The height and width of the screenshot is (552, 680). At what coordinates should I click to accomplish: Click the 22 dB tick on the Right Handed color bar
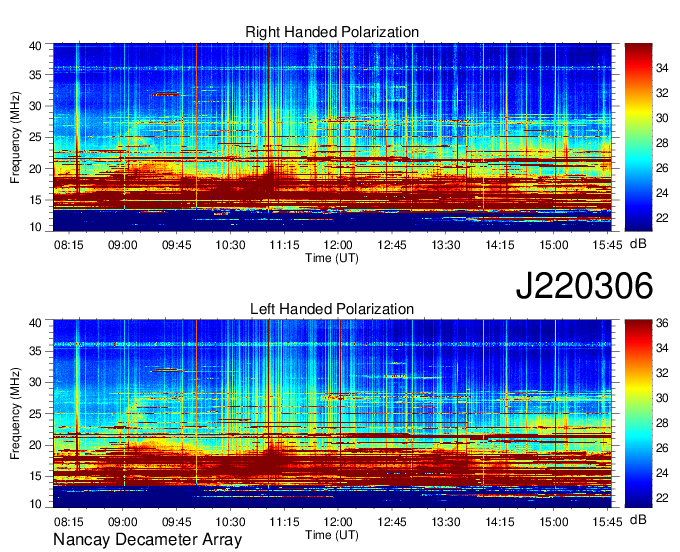(662, 218)
